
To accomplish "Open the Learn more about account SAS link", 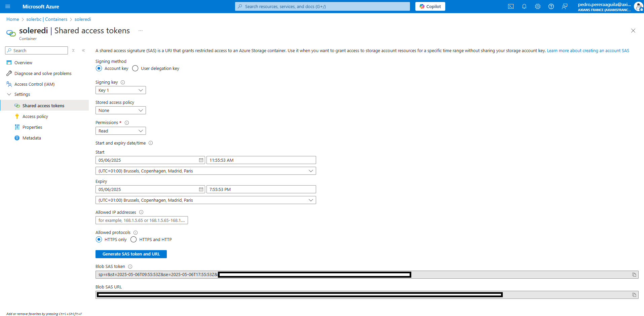I will pos(588,51).
